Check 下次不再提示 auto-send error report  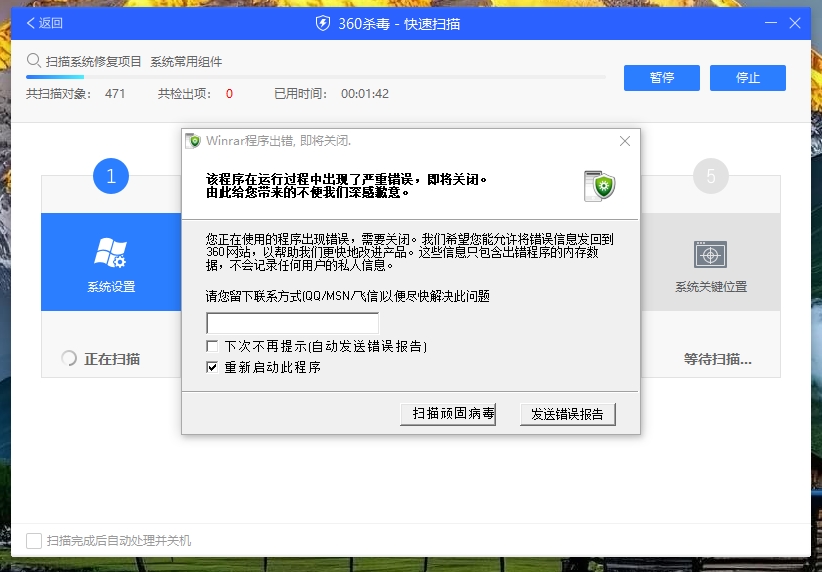212,346
